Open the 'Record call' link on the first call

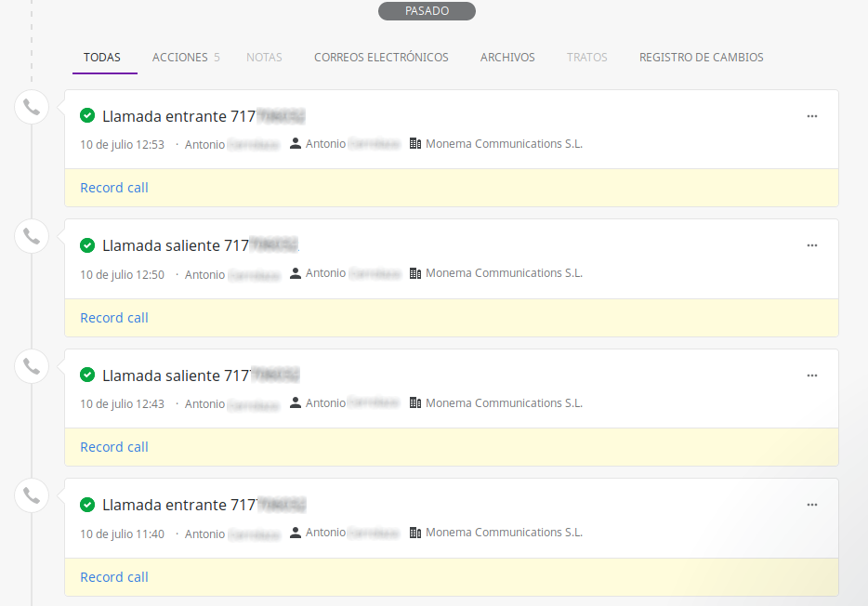pyautogui.click(x=113, y=187)
